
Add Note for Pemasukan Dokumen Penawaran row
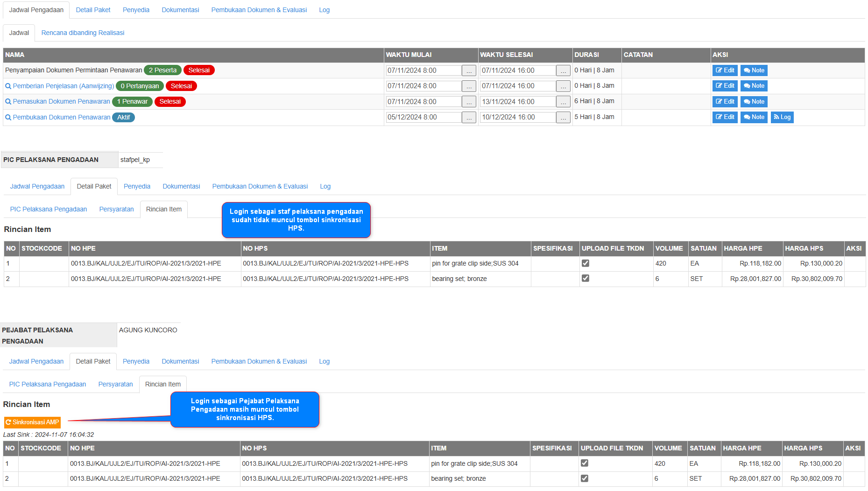click(x=754, y=102)
